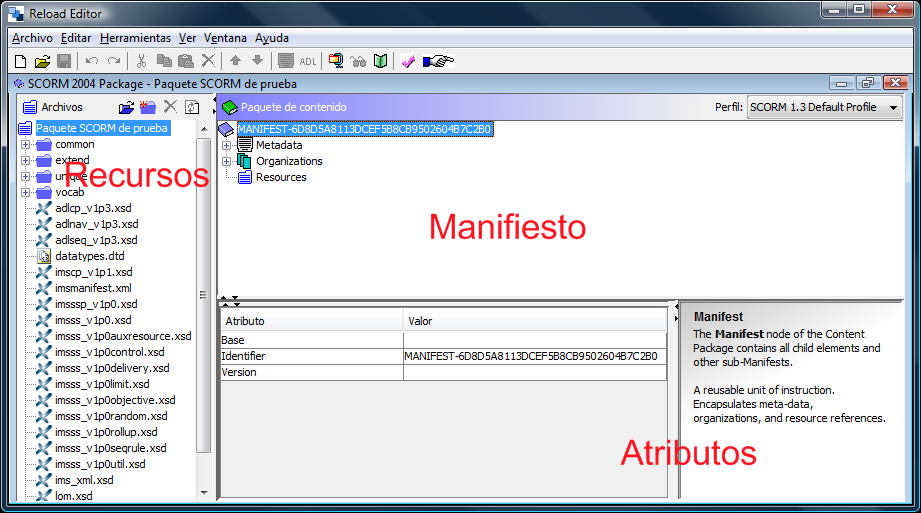Open the Archivo menu
The height and width of the screenshot is (513, 921).
[x=32, y=38]
